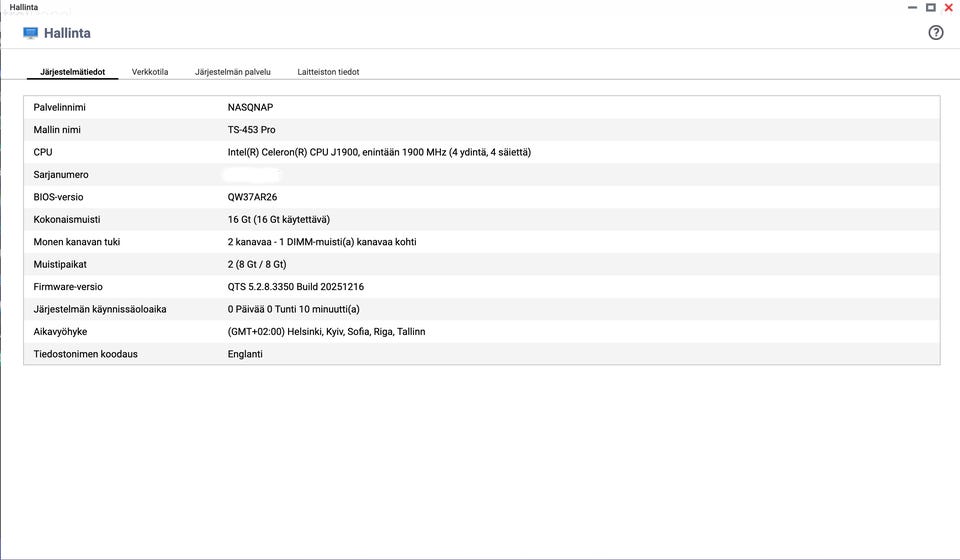Minimize the Hallinta window
Screen dimensions: 960x560
click(x=912, y=7)
